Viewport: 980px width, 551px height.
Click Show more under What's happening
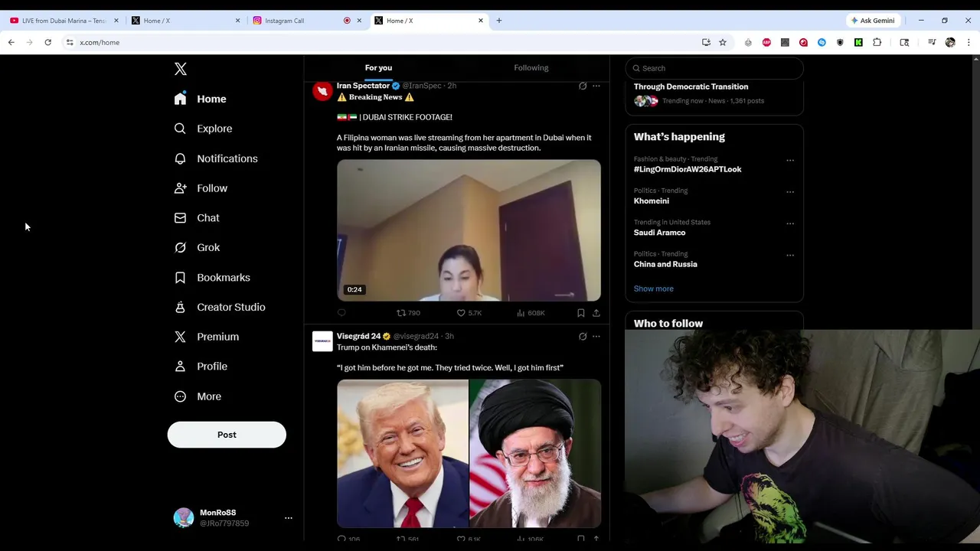pyautogui.click(x=654, y=289)
